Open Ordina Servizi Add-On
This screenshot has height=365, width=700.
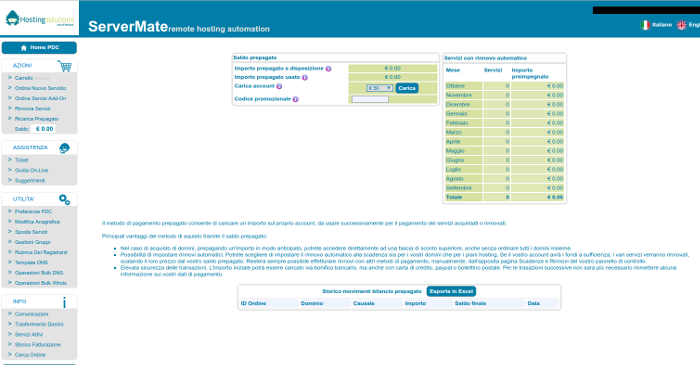click(x=40, y=99)
